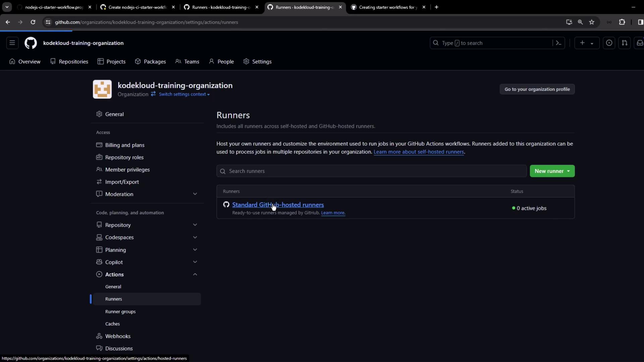The image size is (644, 362).
Task: Open Standard GitHub-hosted runners link
Action: (x=278, y=205)
